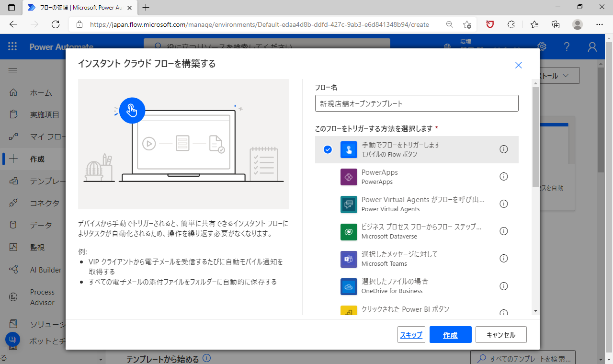Open a new browser tab
Image resolution: width=613 pixels, height=364 pixels.
pos(146,7)
